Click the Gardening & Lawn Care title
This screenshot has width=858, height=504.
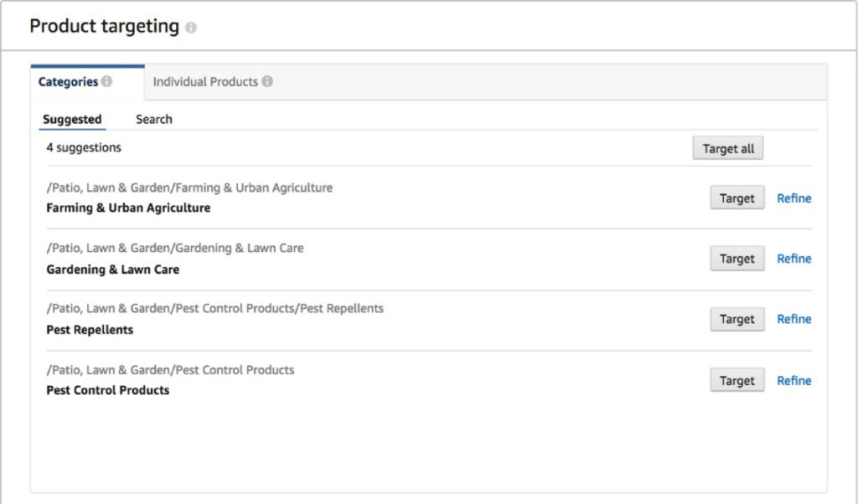[x=112, y=270]
